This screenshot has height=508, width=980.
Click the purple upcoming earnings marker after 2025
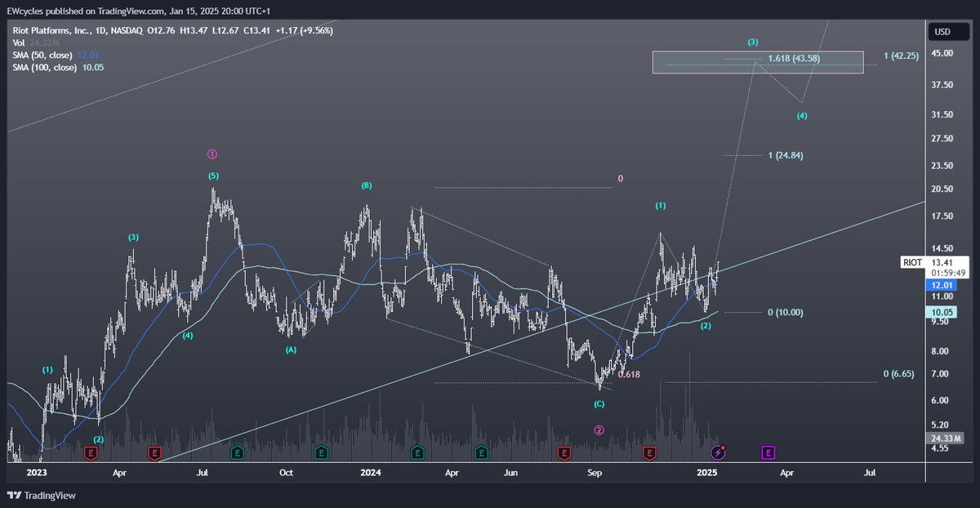[x=768, y=452]
